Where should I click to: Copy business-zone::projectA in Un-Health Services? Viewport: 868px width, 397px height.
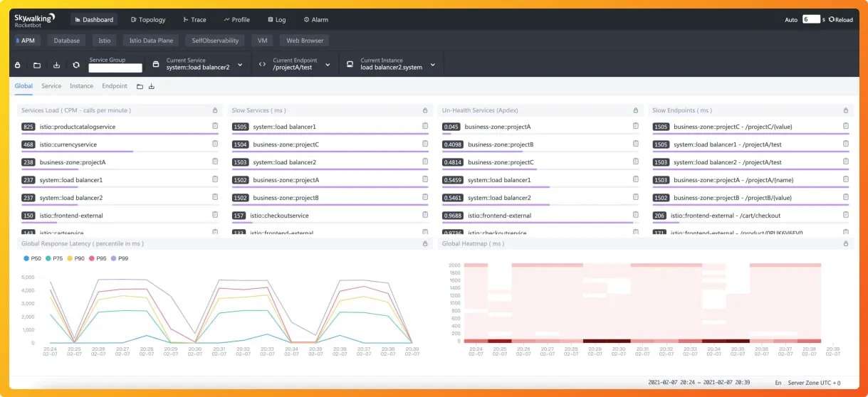636,127
